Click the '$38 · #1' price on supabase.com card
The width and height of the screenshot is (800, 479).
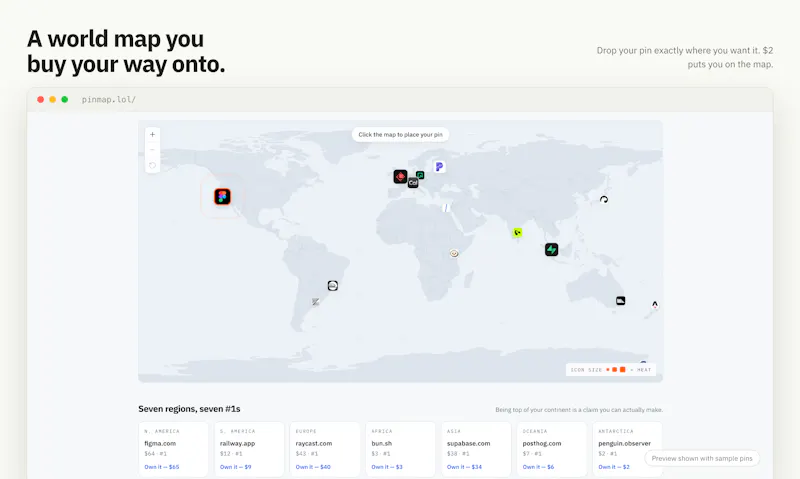pyautogui.click(x=458, y=453)
